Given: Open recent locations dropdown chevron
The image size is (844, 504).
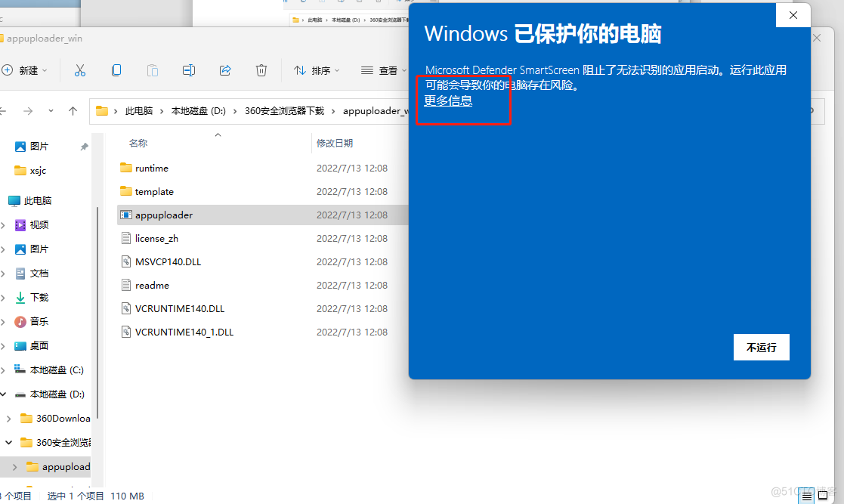Looking at the screenshot, I should click(x=51, y=111).
